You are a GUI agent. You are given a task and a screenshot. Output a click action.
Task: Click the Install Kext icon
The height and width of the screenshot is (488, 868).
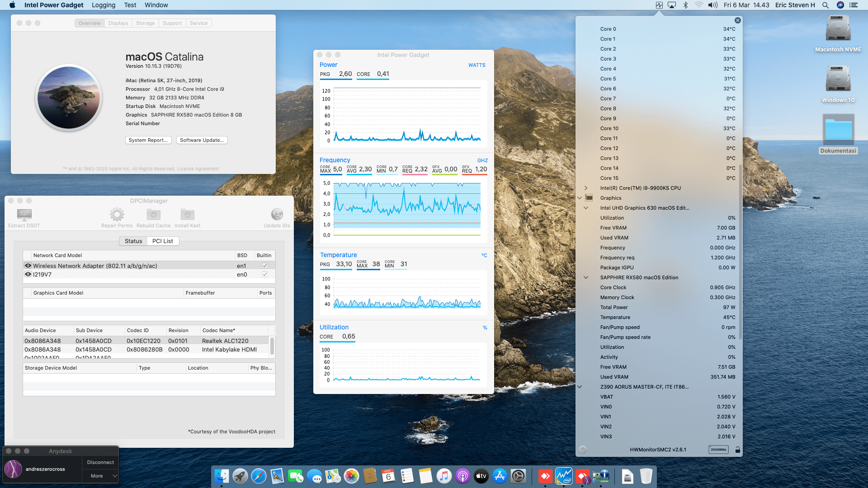187,215
